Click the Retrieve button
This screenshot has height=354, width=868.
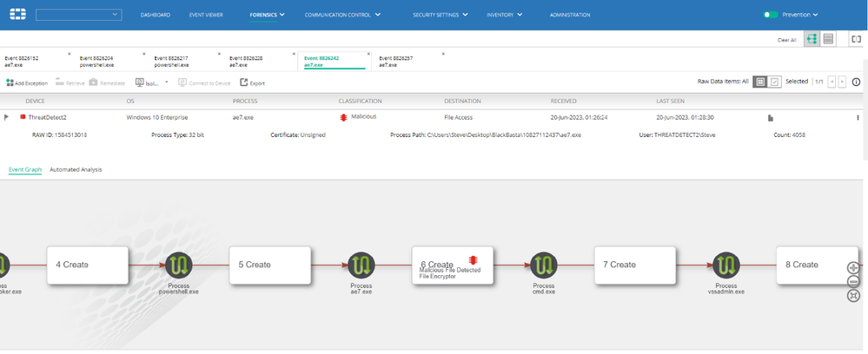[70, 83]
